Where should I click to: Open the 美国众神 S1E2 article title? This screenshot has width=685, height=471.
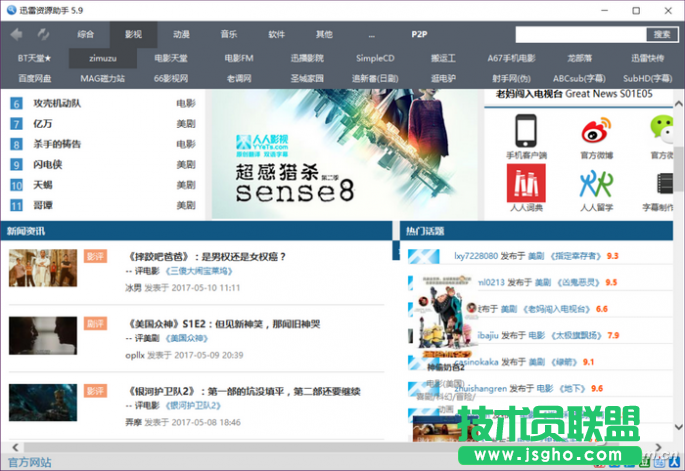223,324
